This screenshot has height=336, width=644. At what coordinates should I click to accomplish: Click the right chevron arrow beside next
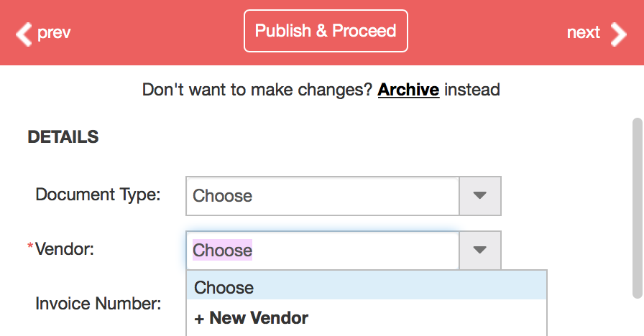619,34
